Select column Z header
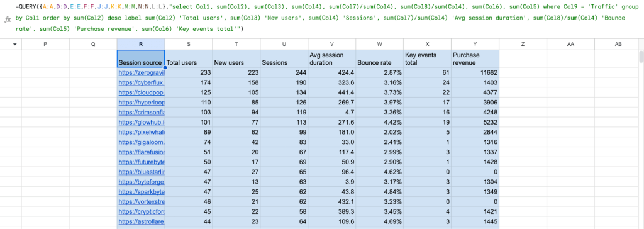The image size is (644, 229). [523, 45]
